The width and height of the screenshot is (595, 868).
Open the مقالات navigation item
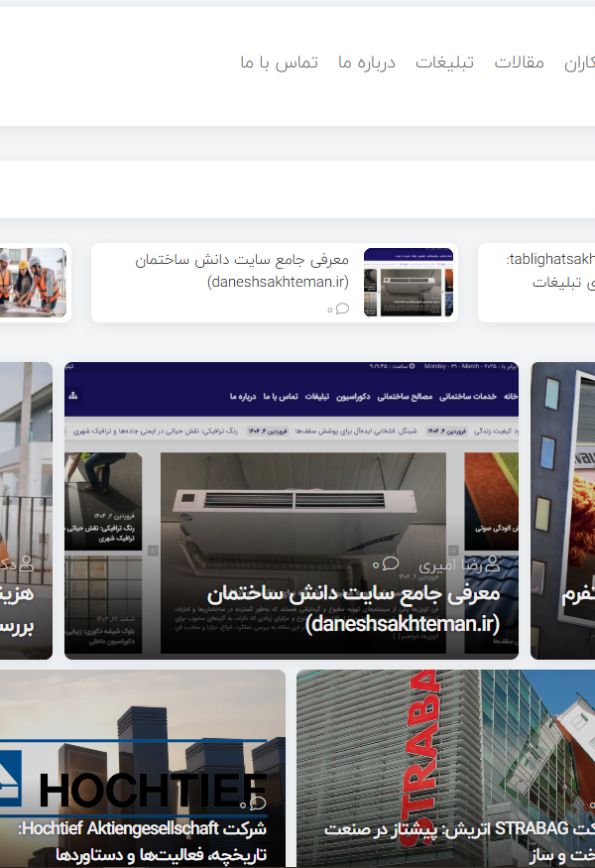pos(520,62)
